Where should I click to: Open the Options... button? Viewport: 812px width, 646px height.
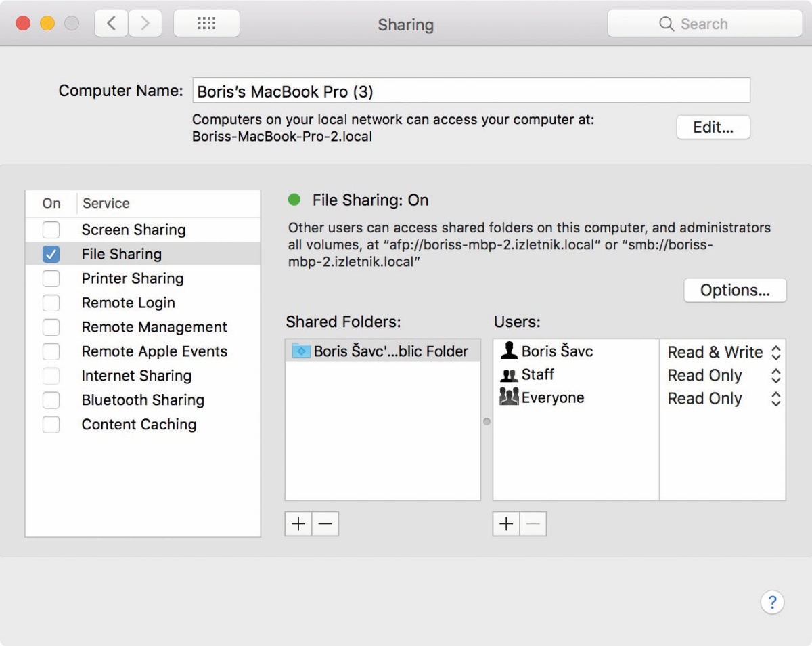735,290
